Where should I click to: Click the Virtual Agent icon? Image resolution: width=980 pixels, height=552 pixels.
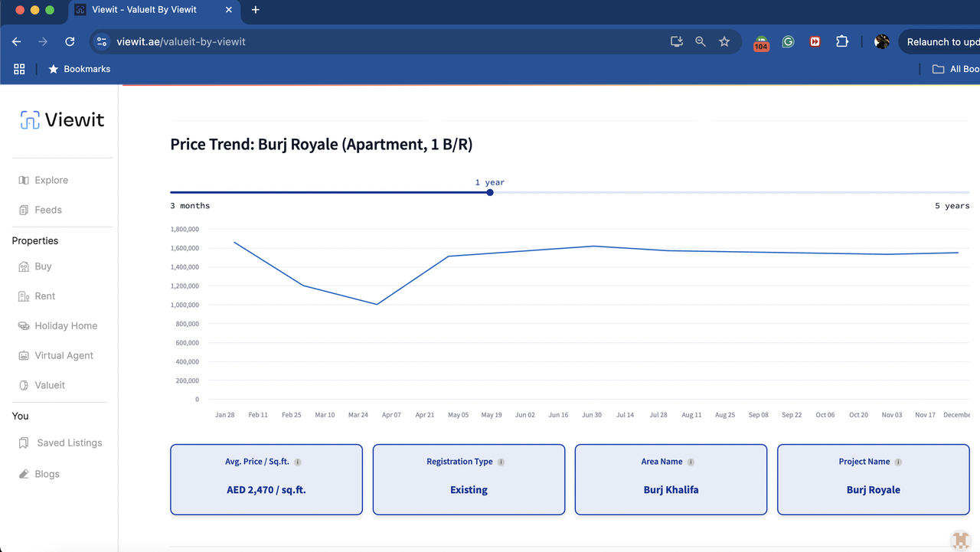(24, 356)
